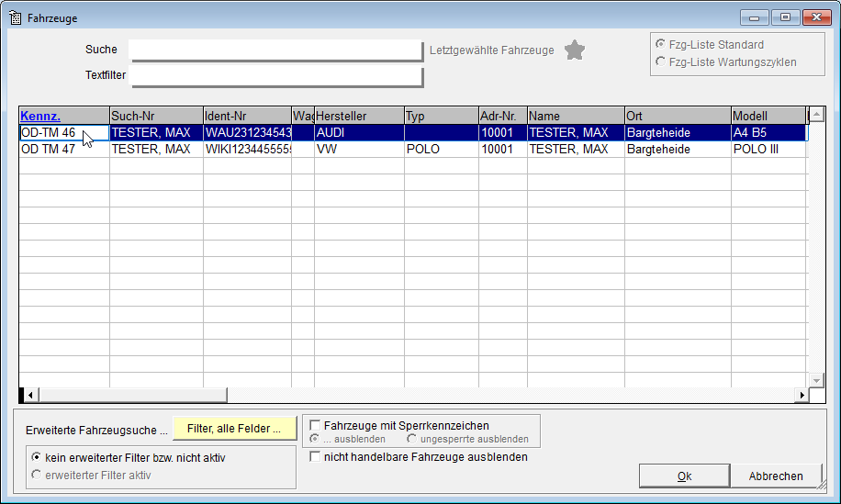Click the Ident-Nr column header
The width and height of the screenshot is (841, 504).
tap(247, 116)
